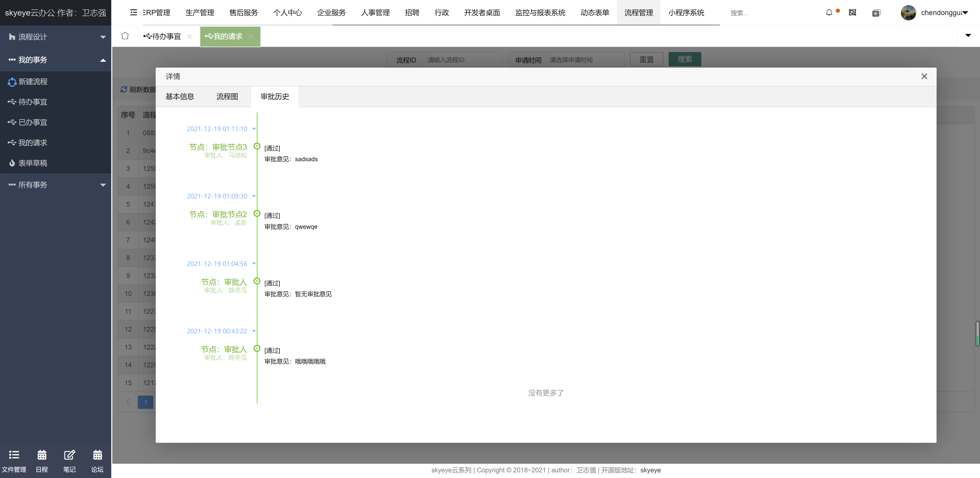Expand the 我的事务 section

pyautogui.click(x=56, y=59)
